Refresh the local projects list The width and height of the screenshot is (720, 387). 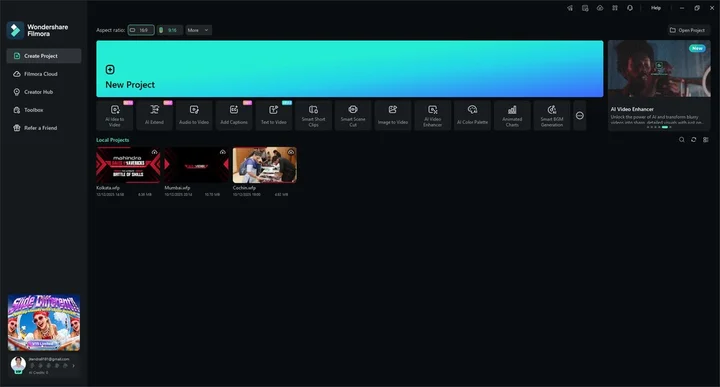693,140
